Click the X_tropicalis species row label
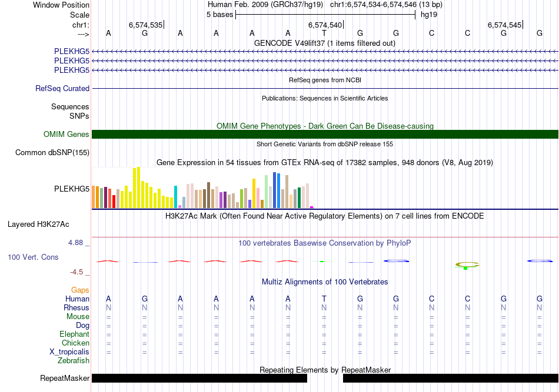 coord(69,352)
